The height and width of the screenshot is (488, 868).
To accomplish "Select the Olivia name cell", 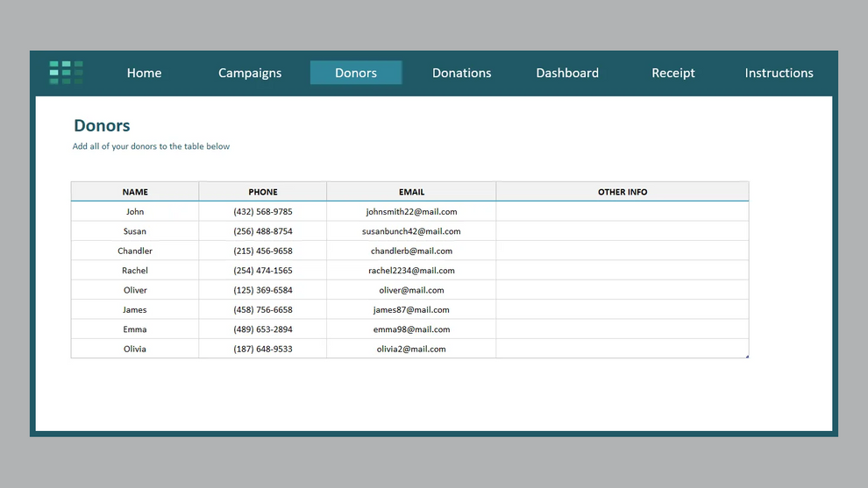I will coord(135,349).
